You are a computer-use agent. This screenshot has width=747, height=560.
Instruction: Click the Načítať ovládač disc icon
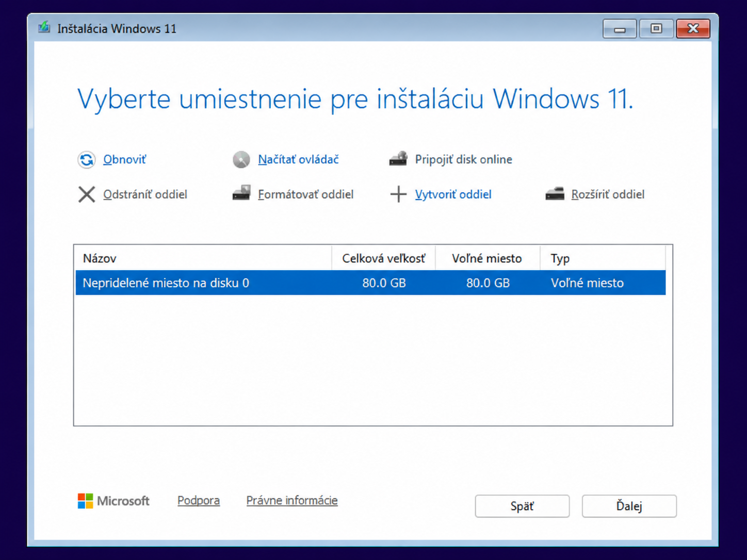pyautogui.click(x=241, y=160)
